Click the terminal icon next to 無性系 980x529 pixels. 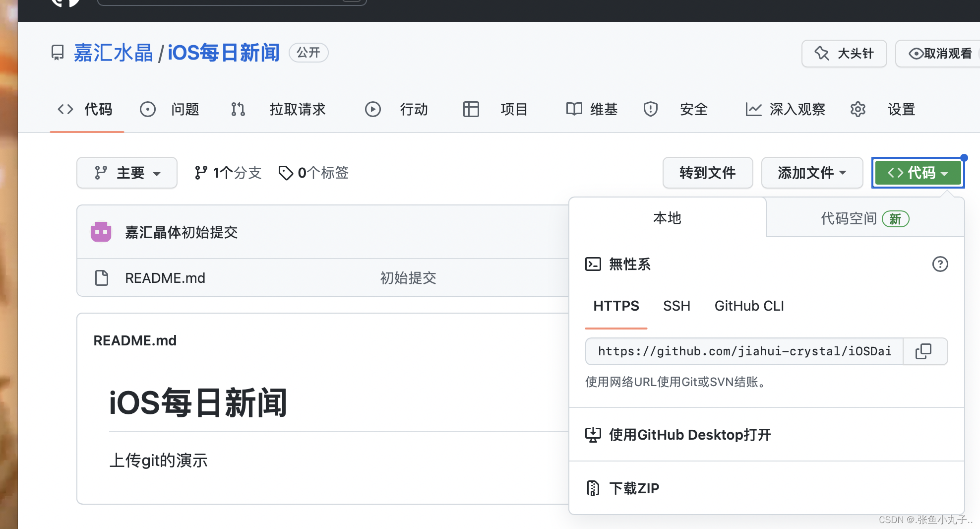tap(593, 264)
